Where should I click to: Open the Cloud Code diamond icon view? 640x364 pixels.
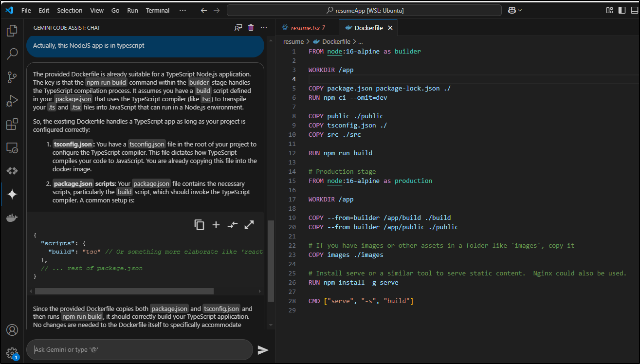(12, 171)
